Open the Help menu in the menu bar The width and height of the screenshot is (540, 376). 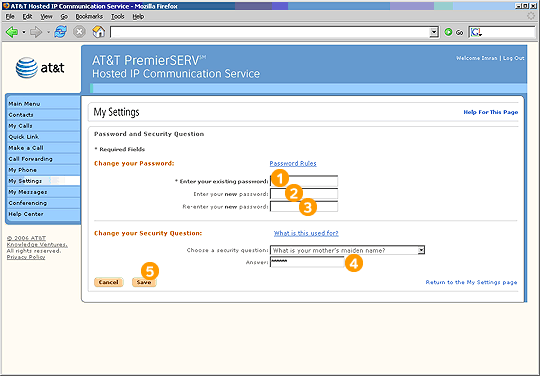tap(138, 17)
